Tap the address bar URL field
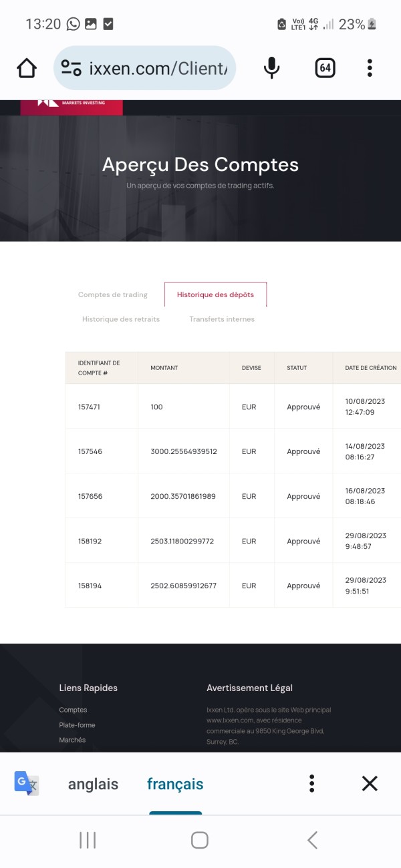 (158, 68)
